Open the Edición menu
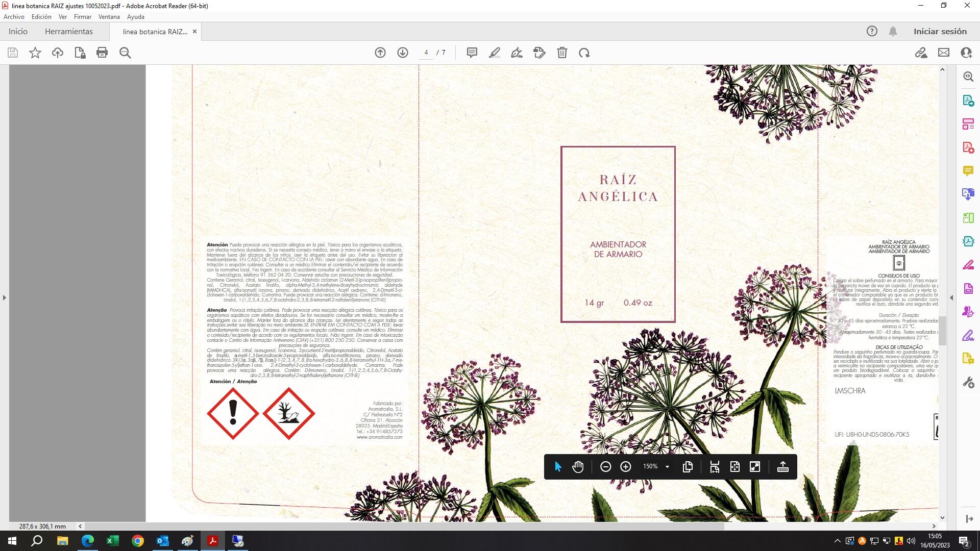980x551 pixels. (41, 17)
